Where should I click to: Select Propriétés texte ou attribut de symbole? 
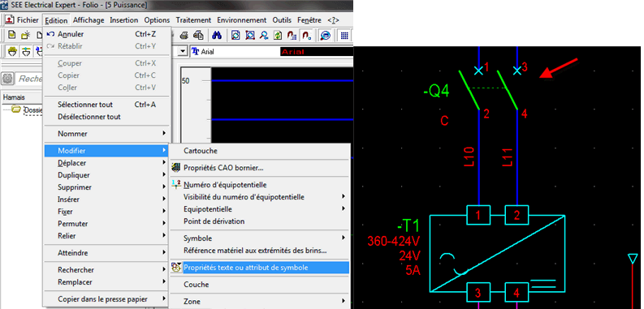260,268
